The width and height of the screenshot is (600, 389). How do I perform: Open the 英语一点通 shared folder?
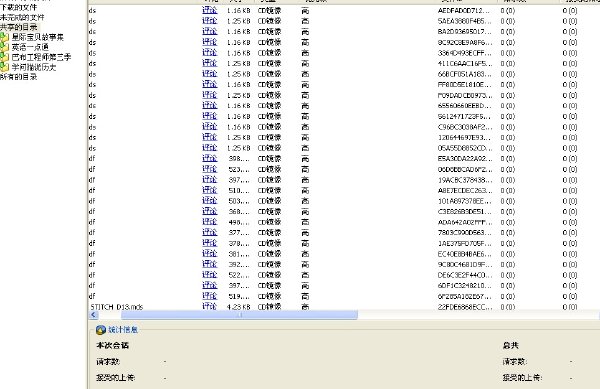coord(30,47)
